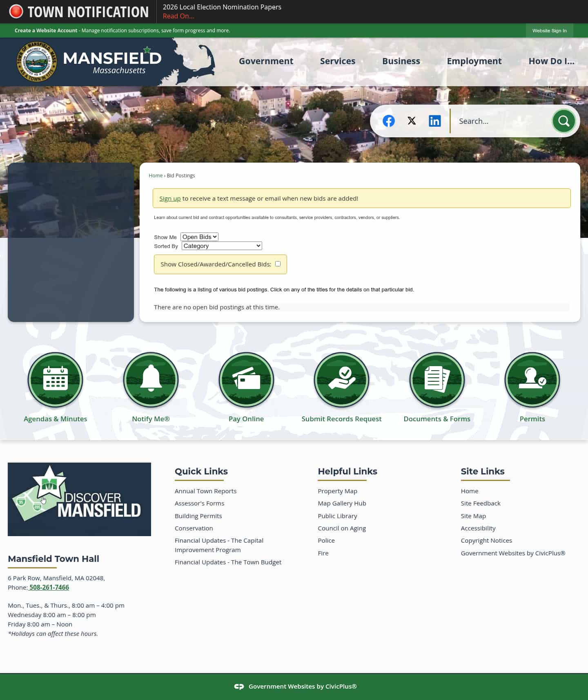Open the Business menu
The image size is (588, 700).
point(401,61)
